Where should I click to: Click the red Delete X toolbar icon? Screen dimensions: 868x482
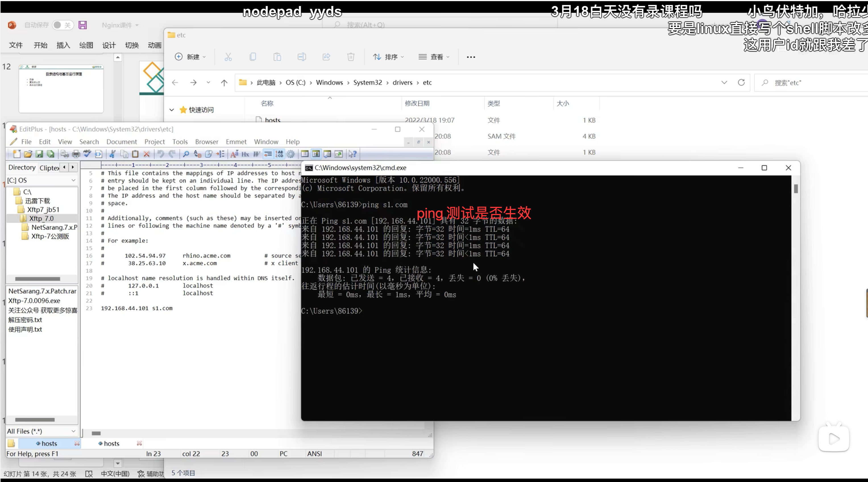[147, 154]
